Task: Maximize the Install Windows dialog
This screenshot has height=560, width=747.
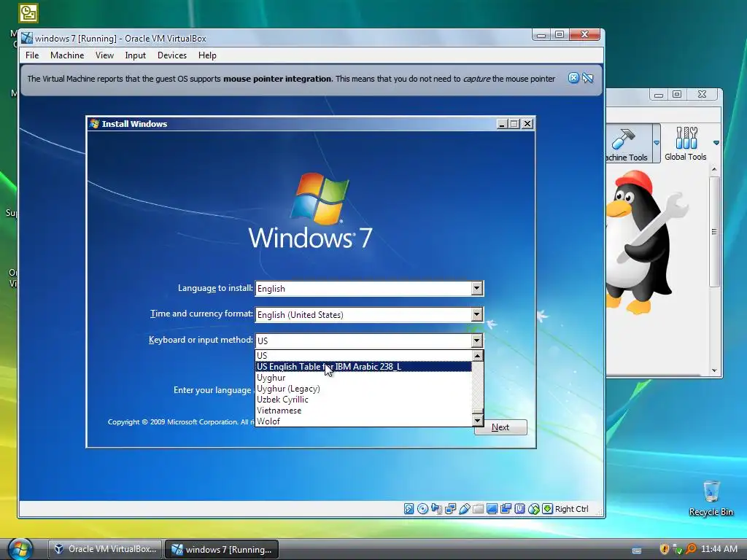Action: 514,124
